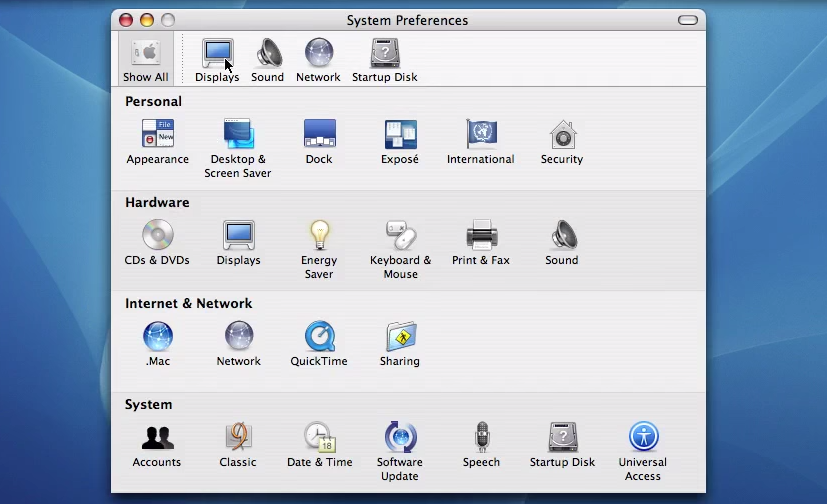Open CDs & DVDs settings
The height and width of the screenshot is (504, 827).
[157, 236]
